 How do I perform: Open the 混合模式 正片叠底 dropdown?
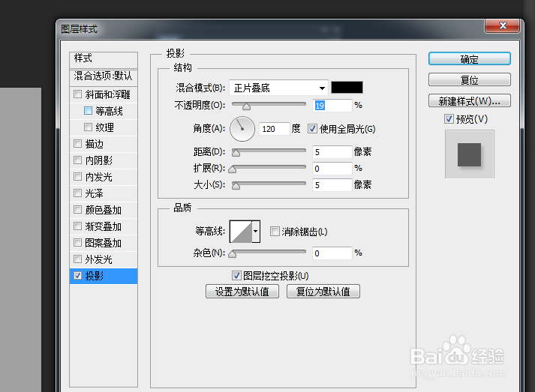click(x=279, y=88)
